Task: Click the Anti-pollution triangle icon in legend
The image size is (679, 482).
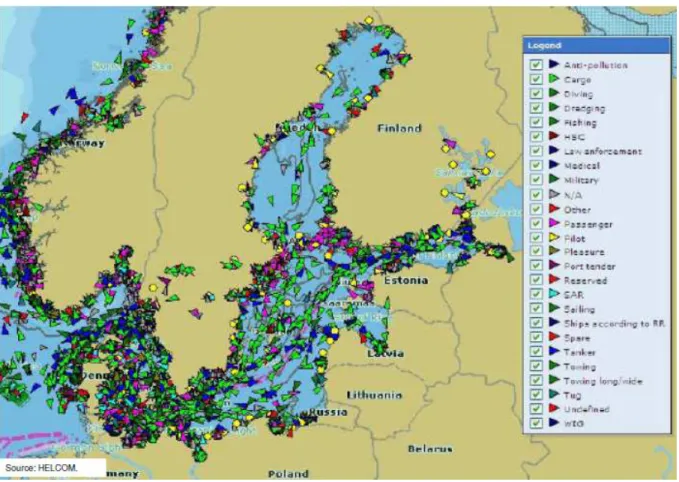Action: click(554, 64)
